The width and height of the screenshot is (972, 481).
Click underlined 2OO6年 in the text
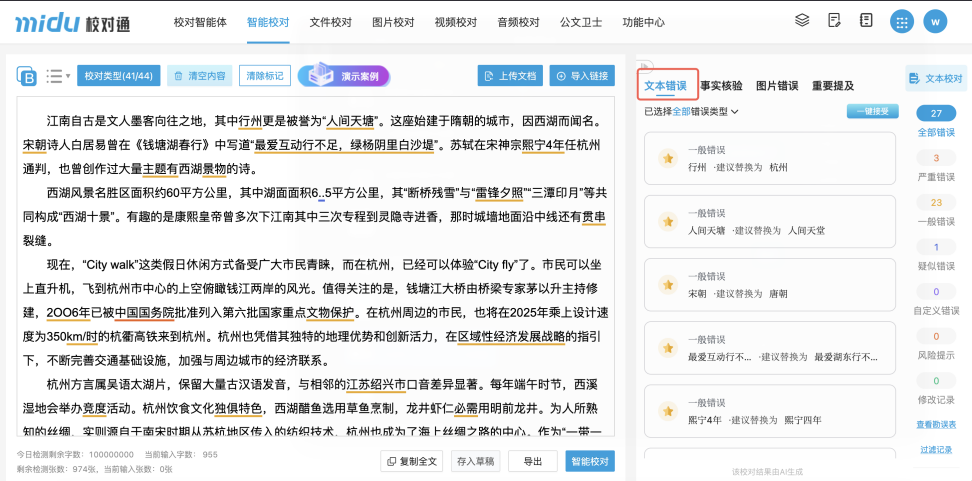tap(68, 312)
